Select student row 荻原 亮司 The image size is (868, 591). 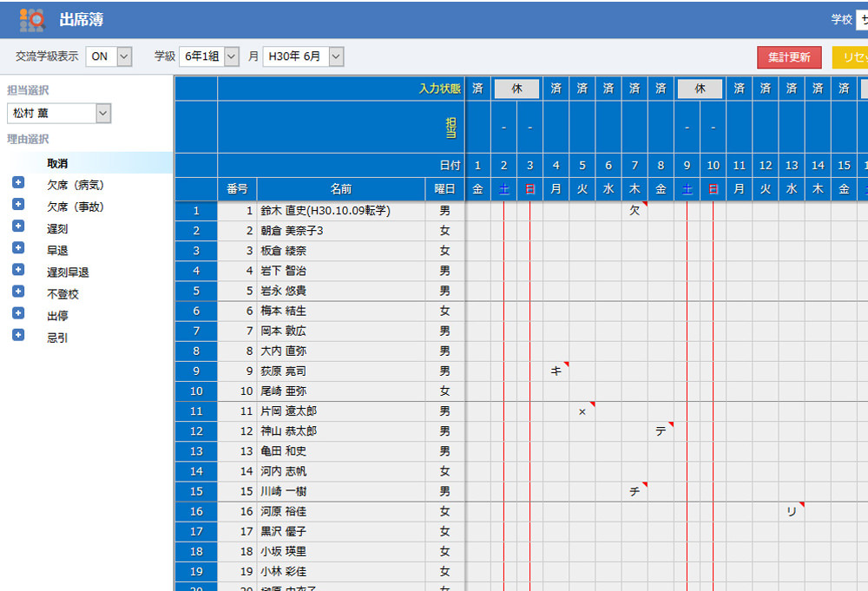[x=283, y=371]
